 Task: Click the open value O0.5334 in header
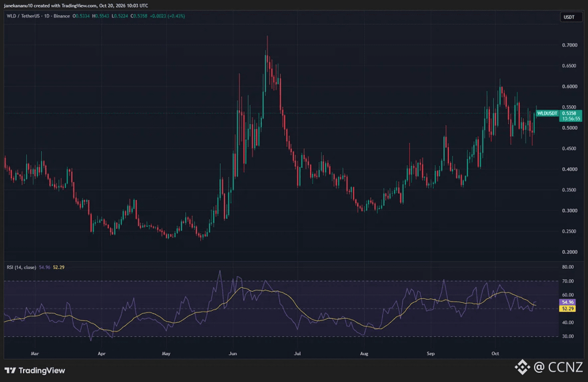[x=81, y=16]
